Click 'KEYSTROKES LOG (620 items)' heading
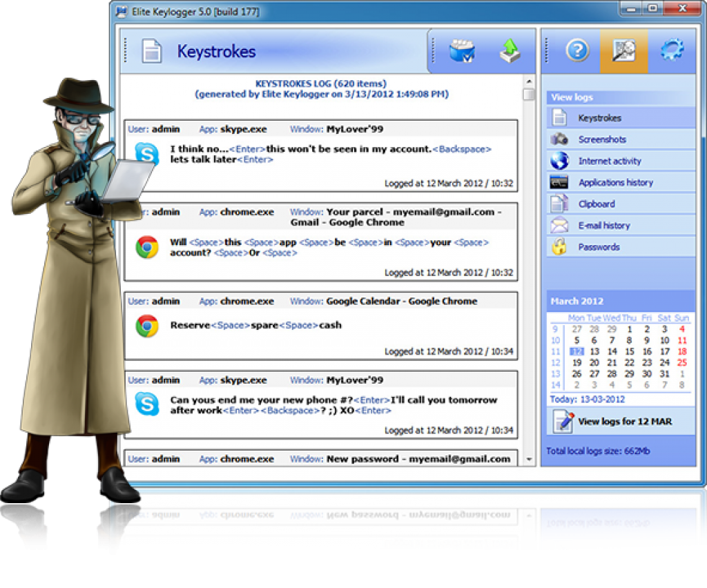 (x=320, y=84)
